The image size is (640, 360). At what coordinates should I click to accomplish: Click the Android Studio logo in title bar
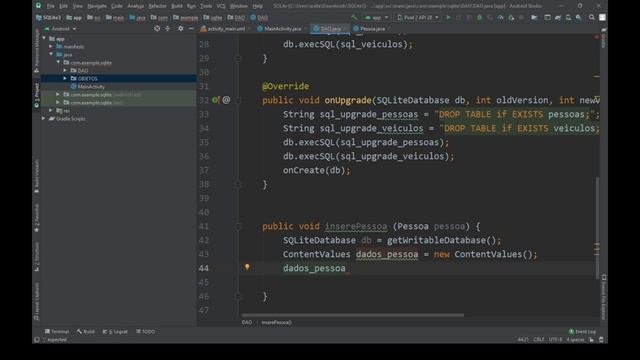tap(38, 6)
